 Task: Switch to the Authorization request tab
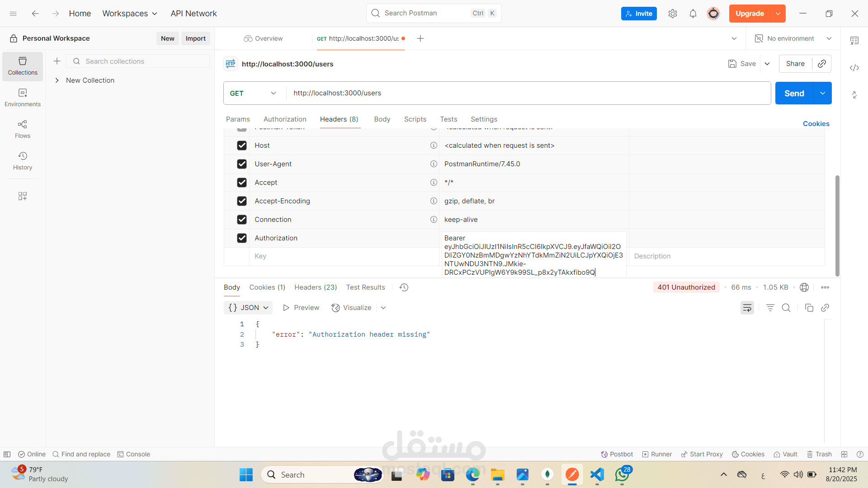pyautogui.click(x=285, y=119)
